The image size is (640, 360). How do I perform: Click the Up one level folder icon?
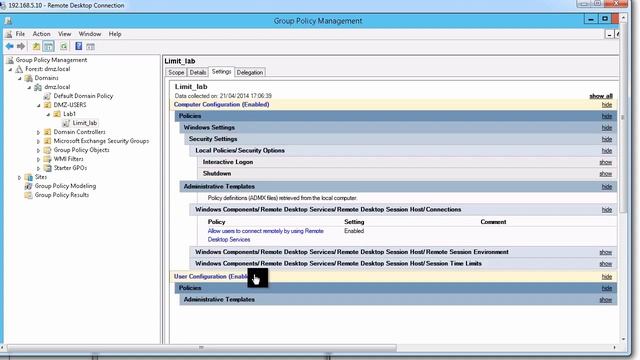pyautogui.click(x=36, y=47)
